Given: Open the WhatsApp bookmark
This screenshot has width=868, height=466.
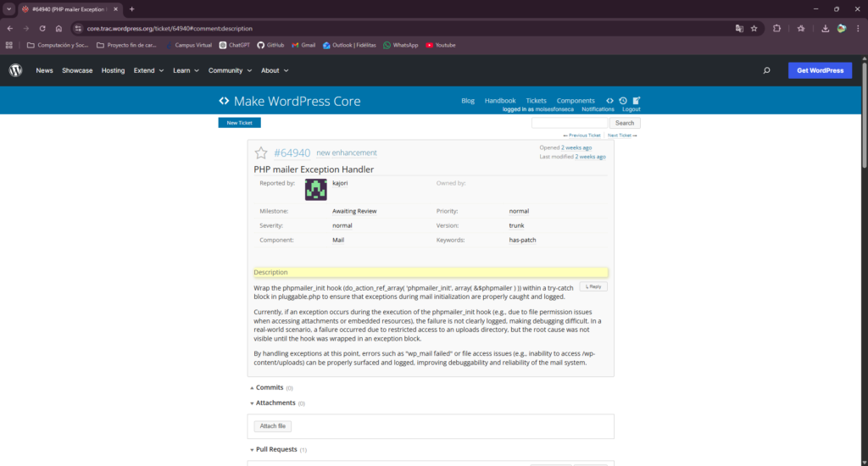Looking at the screenshot, I should point(401,46).
